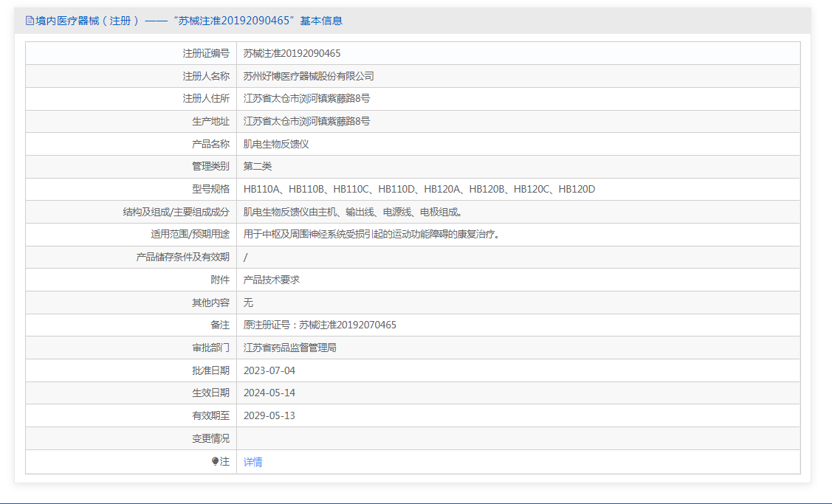Image resolution: width=832 pixels, height=504 pixels.
Task: Click the 变更情况 label cell
Action: [x=131, y=439]
